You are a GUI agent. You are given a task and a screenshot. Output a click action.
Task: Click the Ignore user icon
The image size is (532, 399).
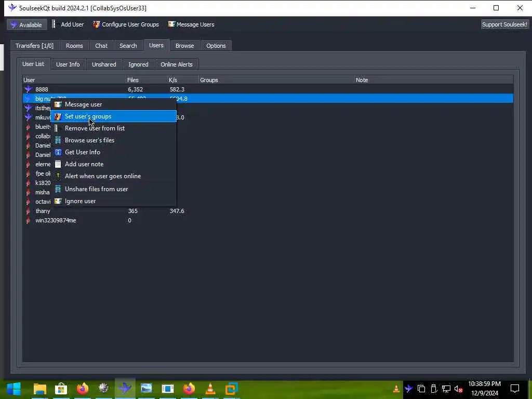[58, 201]
